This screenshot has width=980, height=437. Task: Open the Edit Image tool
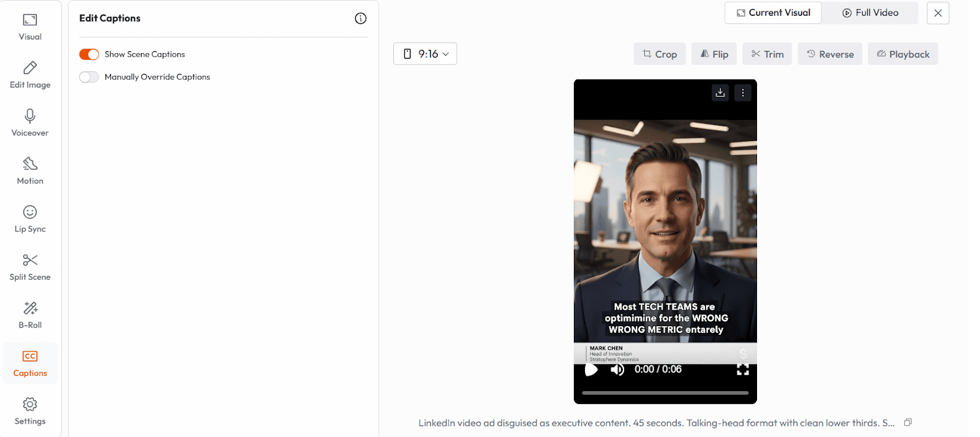(30, 75)
